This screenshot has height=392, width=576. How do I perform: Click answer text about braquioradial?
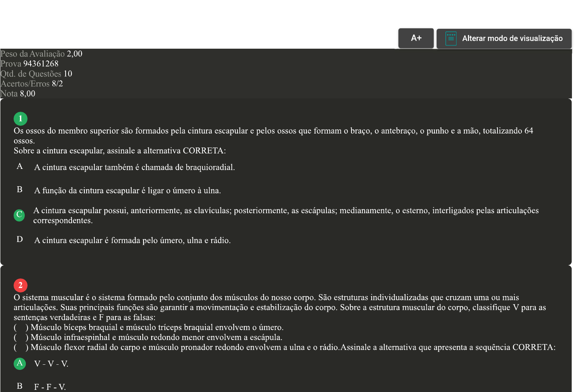[x=135, y=167]
